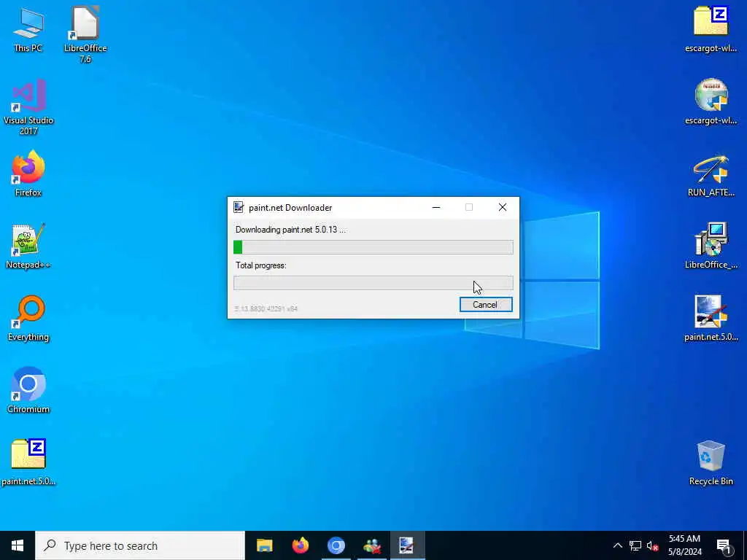
Task: Open the clock showing 5:45 AM
Action: (x=684, y=545)
